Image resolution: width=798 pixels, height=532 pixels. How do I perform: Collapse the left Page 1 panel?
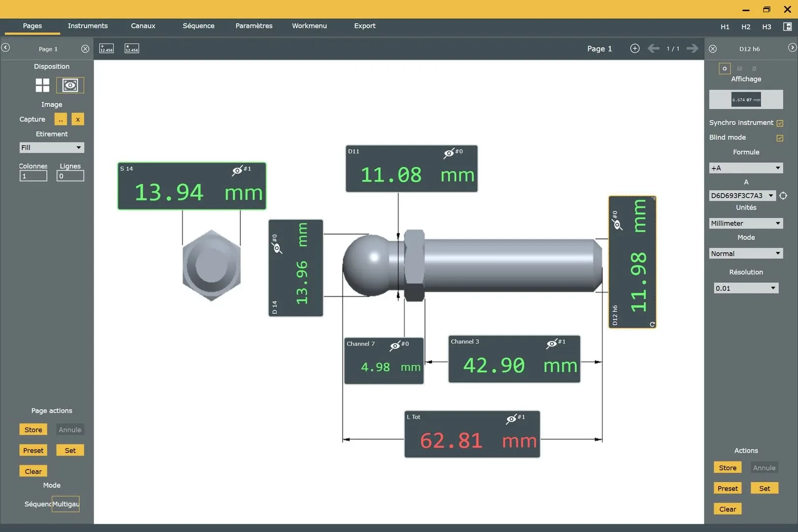tap(5, 48)
